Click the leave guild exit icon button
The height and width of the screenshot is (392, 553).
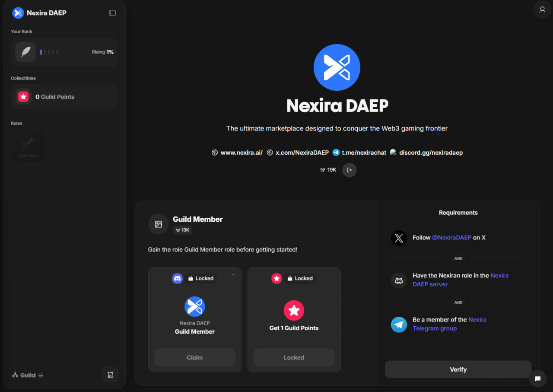[x=350, y=170]
